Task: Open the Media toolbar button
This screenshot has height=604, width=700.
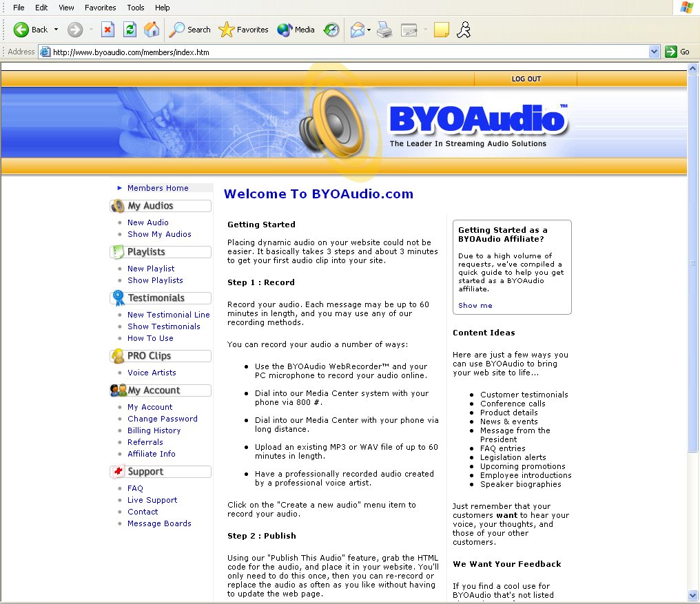Action: click(x=296, y=30)
